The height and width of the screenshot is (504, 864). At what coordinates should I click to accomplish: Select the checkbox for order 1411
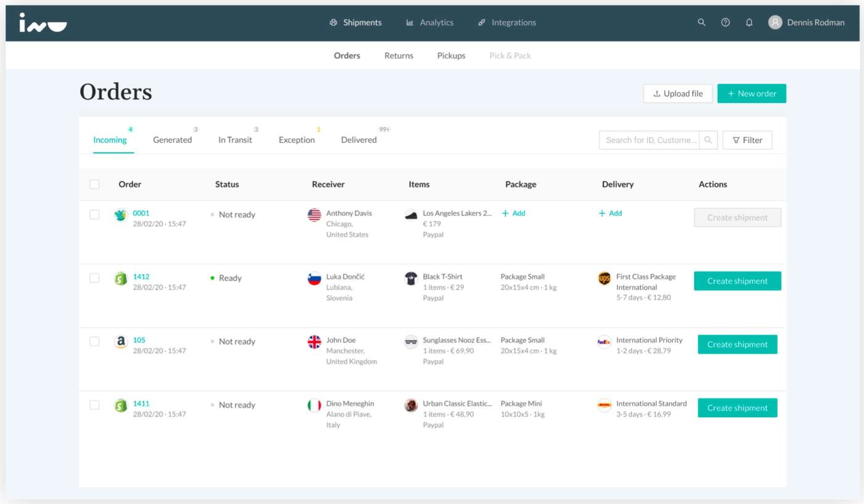coord(94,405)
